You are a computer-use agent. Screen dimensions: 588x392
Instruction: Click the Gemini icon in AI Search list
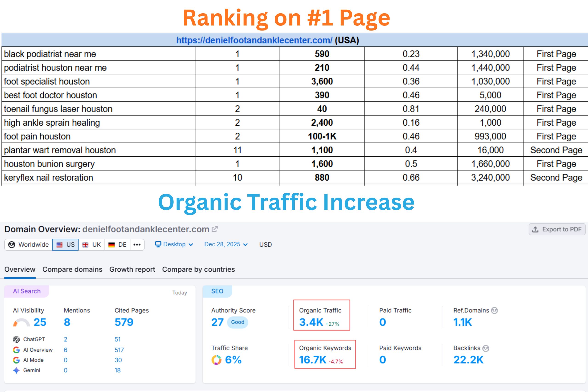(16, 370)
